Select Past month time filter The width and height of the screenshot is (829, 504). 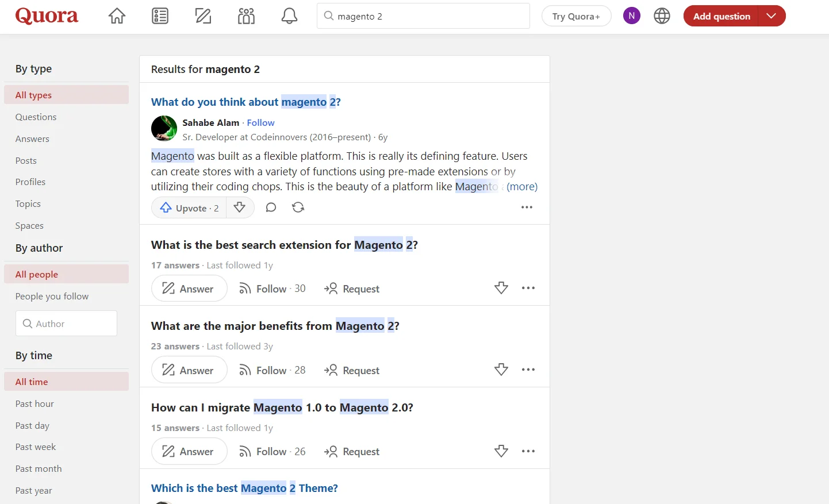[39, 469]
